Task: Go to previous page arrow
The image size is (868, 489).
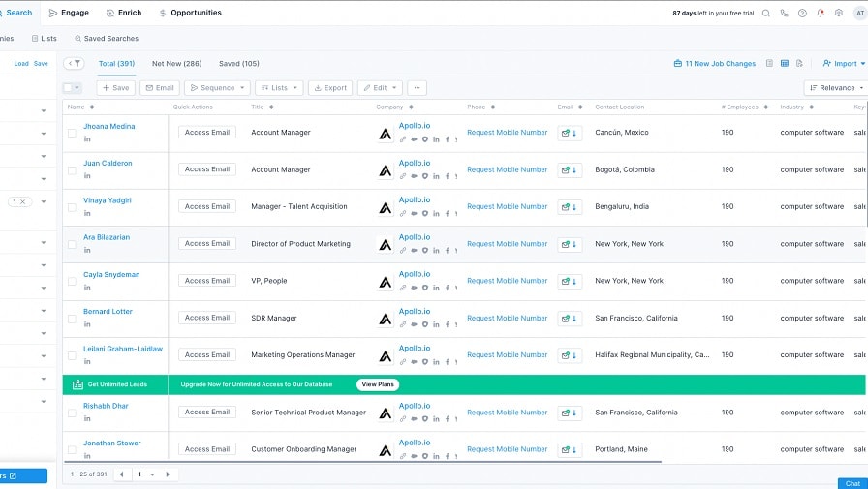Action: 122,474
